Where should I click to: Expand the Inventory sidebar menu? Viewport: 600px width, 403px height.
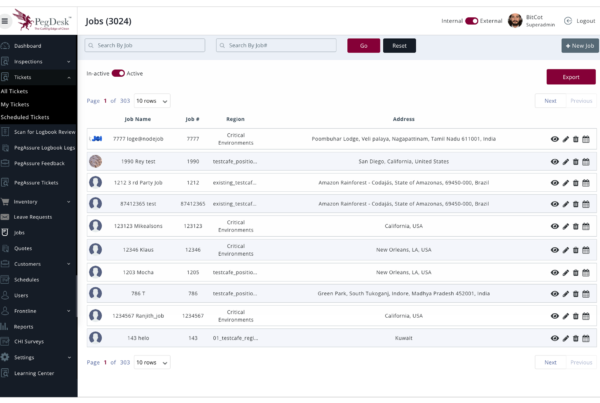point(38,202)
